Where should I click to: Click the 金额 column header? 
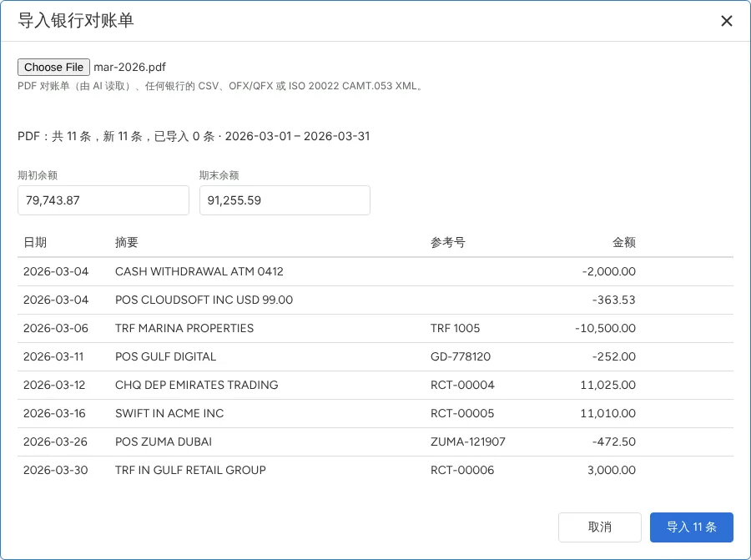(x=624, y=242)
